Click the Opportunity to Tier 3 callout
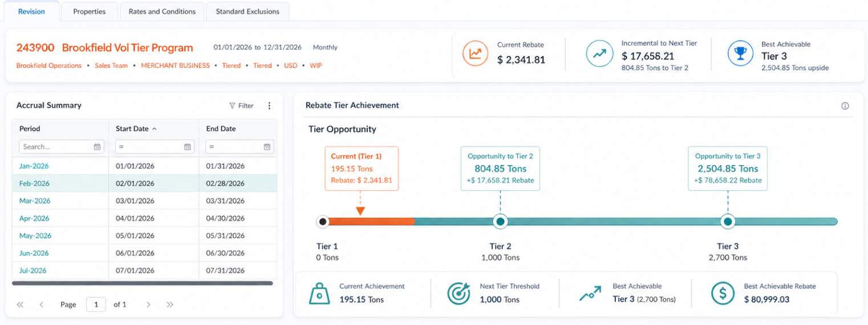Image resolution: width=868 pixels, height=325 pixels. tap(727, 168)
